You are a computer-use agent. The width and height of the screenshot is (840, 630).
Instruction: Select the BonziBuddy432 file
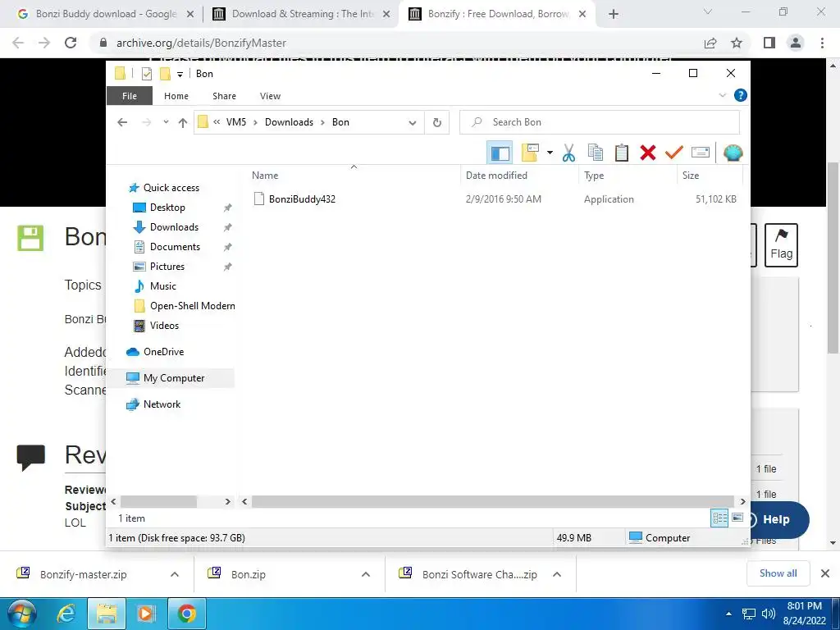pyautogui.click(x=302, y=199)
